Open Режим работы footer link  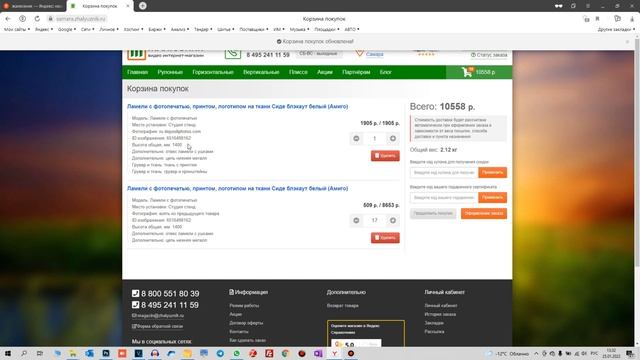pos(244,306)
